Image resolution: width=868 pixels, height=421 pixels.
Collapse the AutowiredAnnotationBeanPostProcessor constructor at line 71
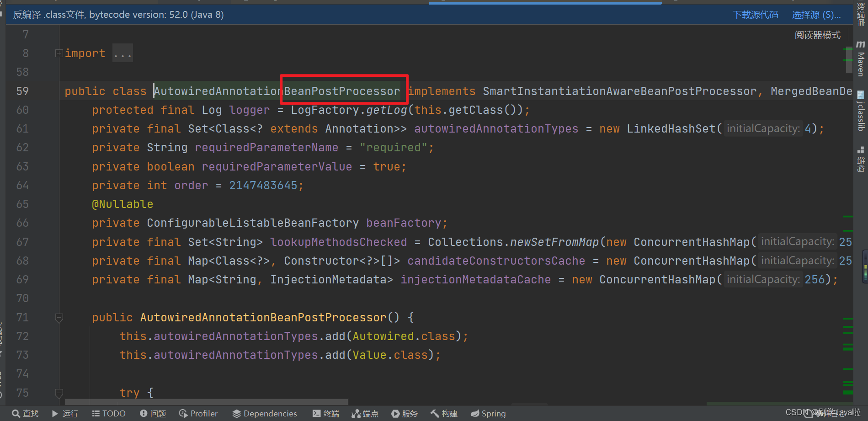pos(59,317)
